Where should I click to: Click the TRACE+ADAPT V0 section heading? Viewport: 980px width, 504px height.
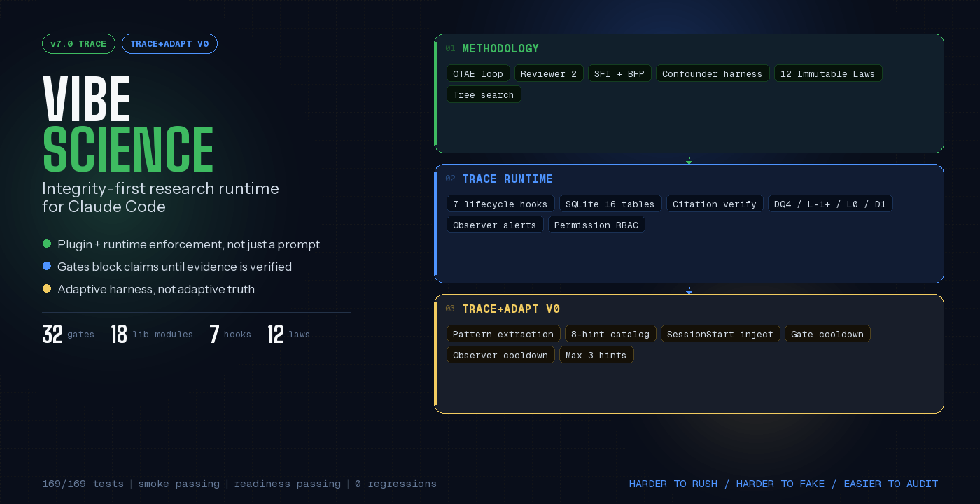(511, 309)
